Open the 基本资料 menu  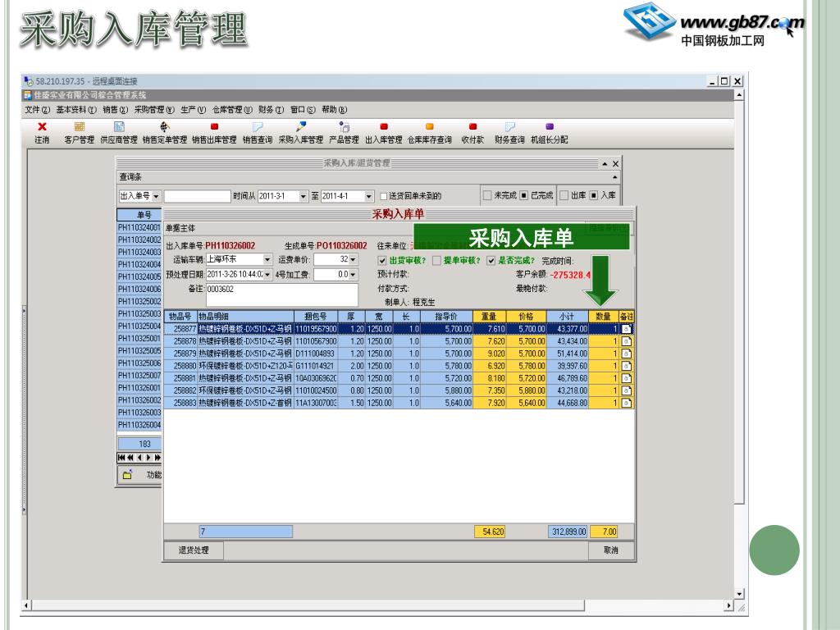coord(76,110)
